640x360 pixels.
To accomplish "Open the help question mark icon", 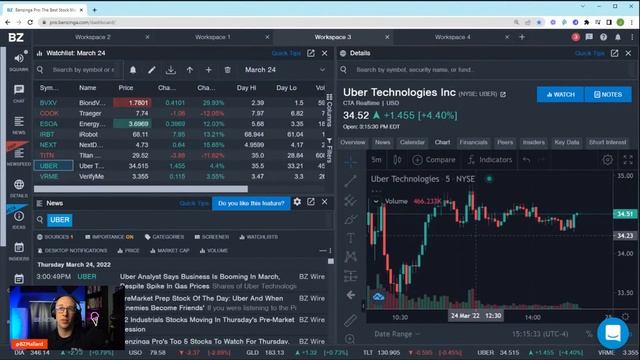I will (603, 37).
